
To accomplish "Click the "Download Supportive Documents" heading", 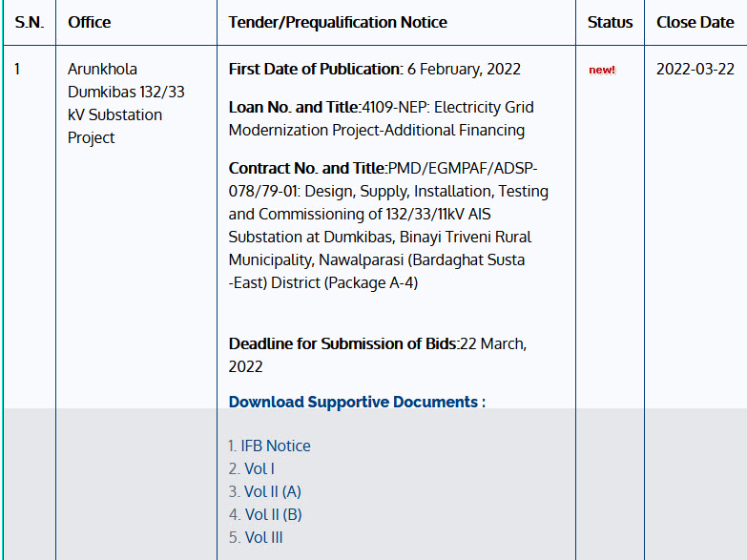I will 357,402.
